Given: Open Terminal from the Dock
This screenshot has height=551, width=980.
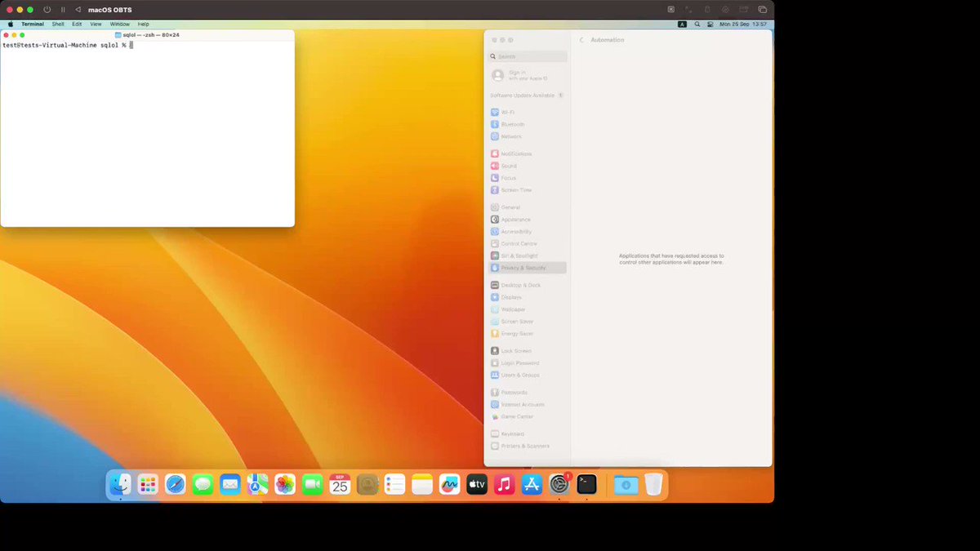Looking at the screenshot, I should pos(586,485).
